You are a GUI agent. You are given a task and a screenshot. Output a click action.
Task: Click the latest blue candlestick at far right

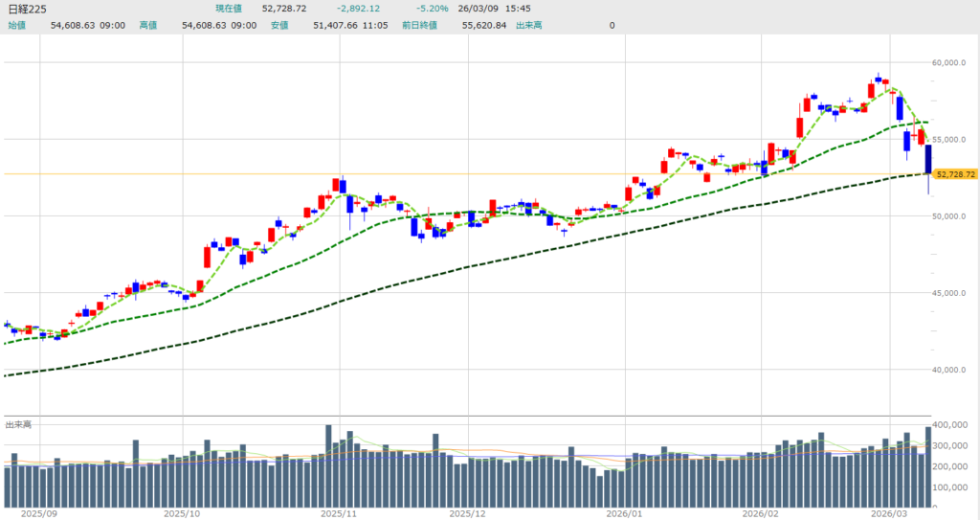pos(927,159)
